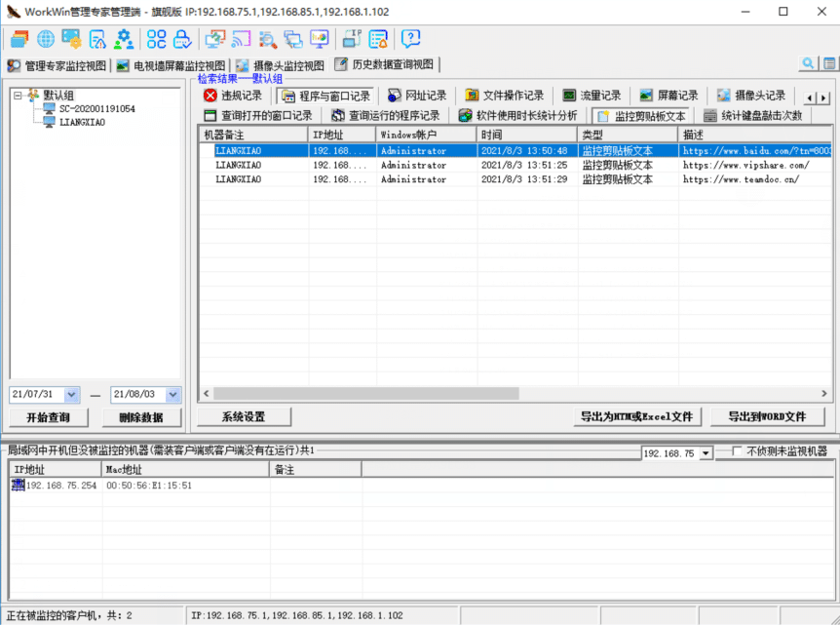Click the screen search magnifier toolbar icon
The height and width of the screenshot is (625, 840).
click(267, 39)
